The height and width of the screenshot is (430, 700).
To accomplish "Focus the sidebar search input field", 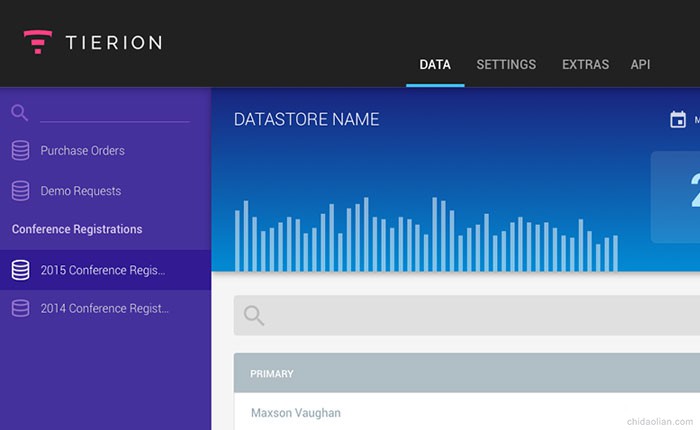I will coord(115,113).
